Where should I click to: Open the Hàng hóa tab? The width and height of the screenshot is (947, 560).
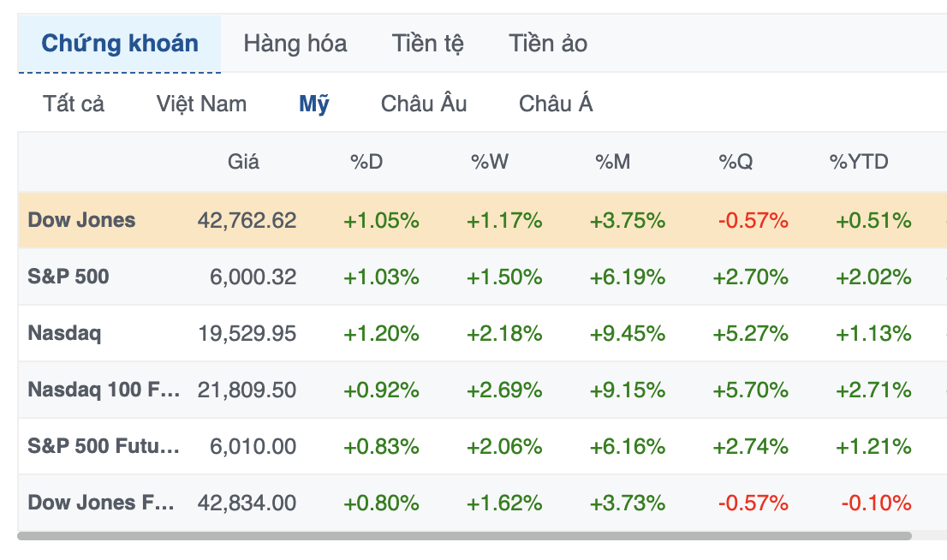[x=295, y=44]
